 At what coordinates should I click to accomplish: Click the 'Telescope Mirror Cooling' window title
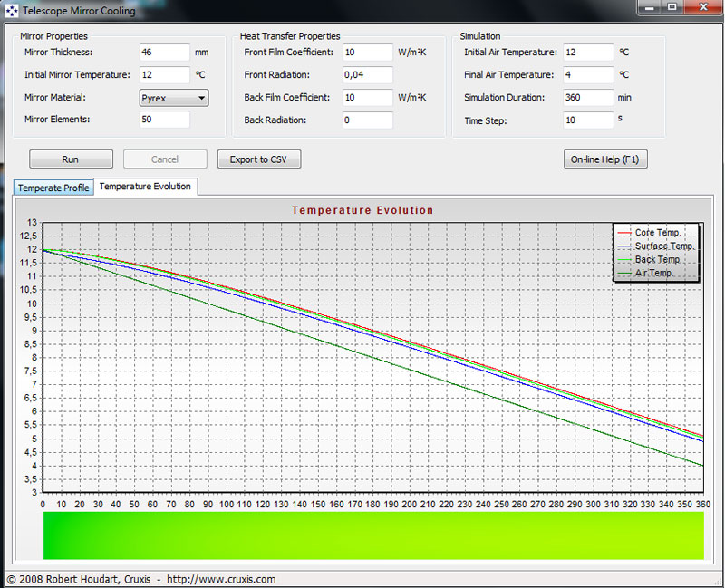click(79, 11)
